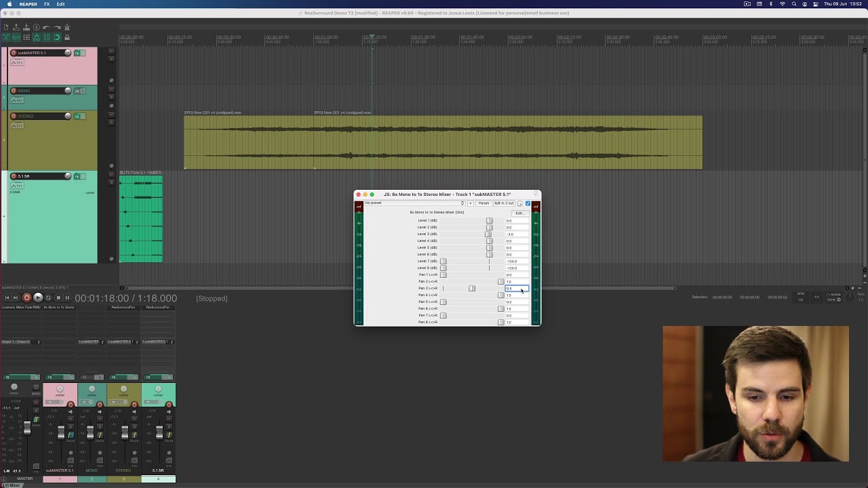Viewport: 868px width, 488px height.
Task: Redo the action via toolbar
Action: (58, 27)
